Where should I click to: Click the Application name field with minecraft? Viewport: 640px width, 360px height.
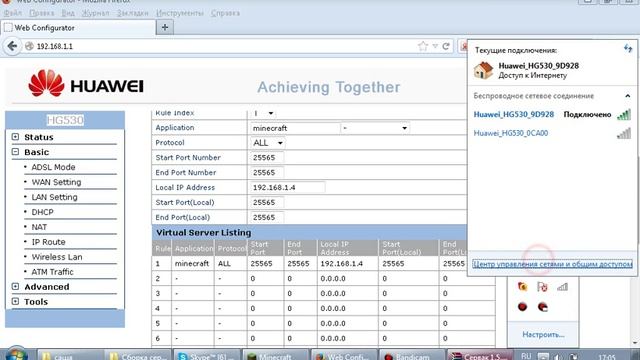pyautogui.click(x=295, y=128)
